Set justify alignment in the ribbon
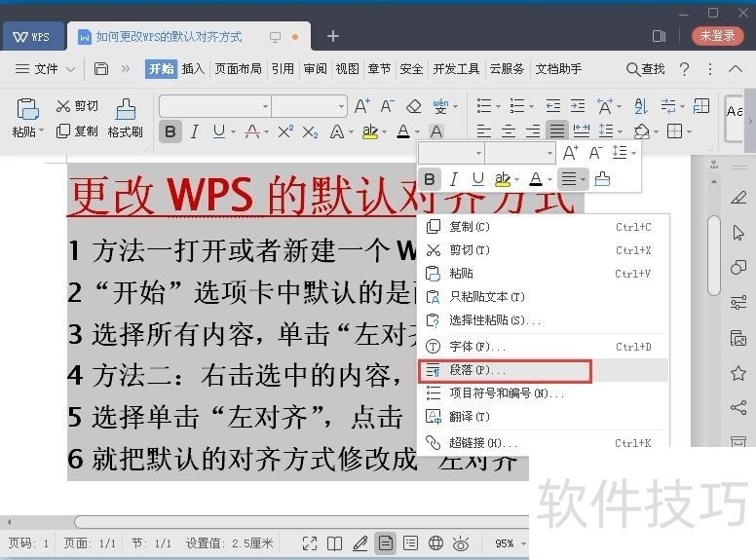This screenshot has width=756, height=560. pos(557,131)
